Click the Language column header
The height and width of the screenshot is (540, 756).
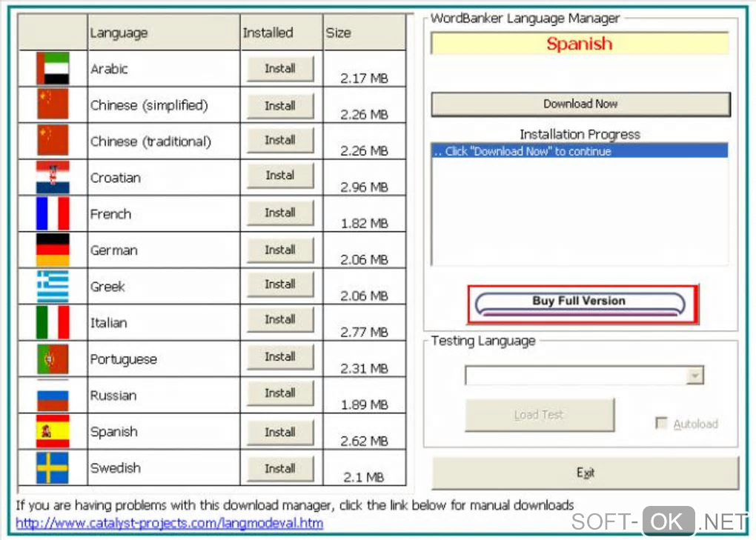point(164,33)
